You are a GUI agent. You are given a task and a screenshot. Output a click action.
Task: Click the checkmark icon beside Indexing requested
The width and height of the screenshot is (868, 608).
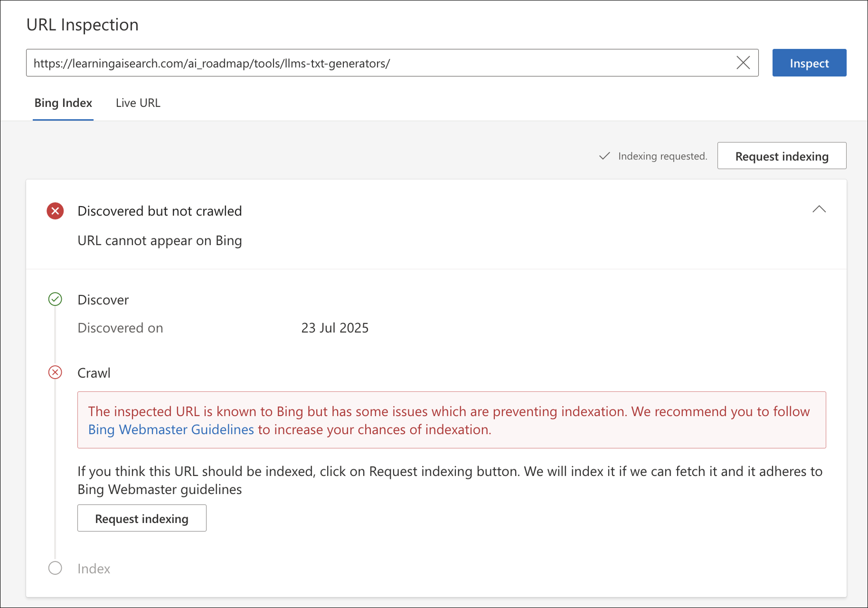pos(604,156)
